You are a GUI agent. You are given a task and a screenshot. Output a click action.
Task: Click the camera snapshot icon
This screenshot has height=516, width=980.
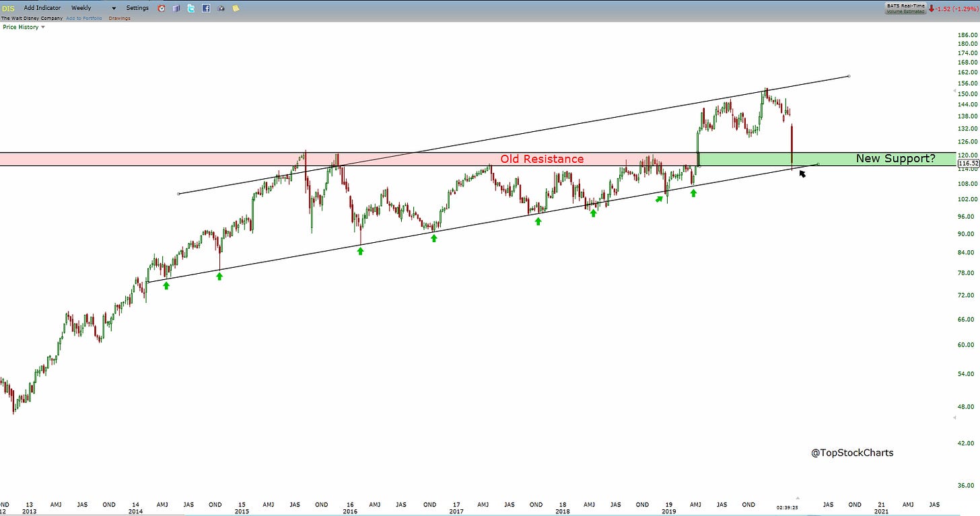tap(221, 8)
